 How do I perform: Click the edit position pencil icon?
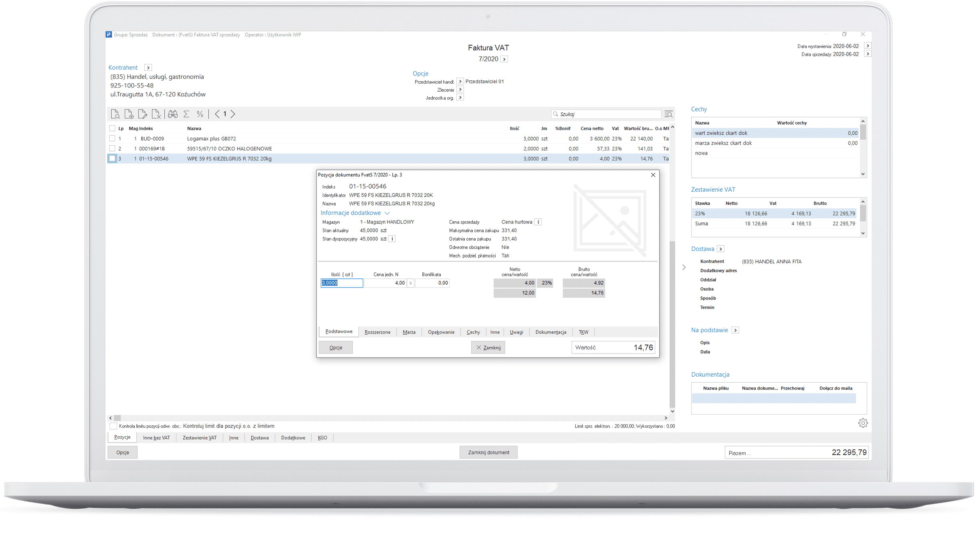coord(142,114)
